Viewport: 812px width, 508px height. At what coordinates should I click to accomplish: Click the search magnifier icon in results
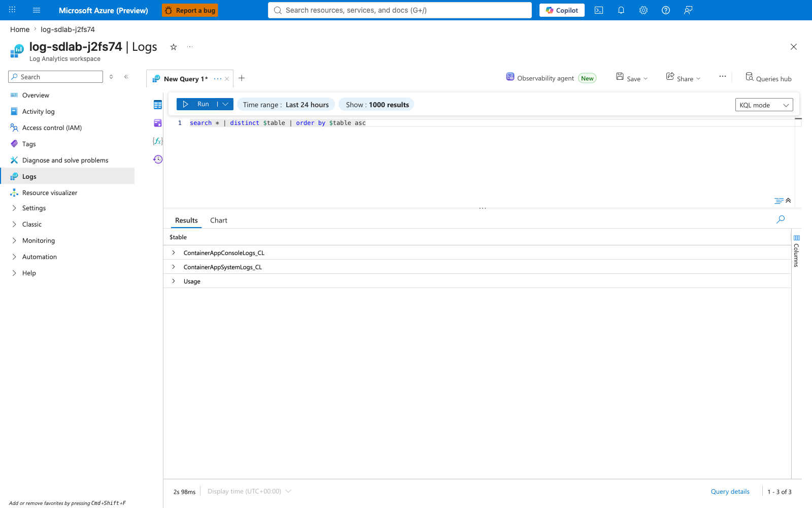(x=781, y=219)
